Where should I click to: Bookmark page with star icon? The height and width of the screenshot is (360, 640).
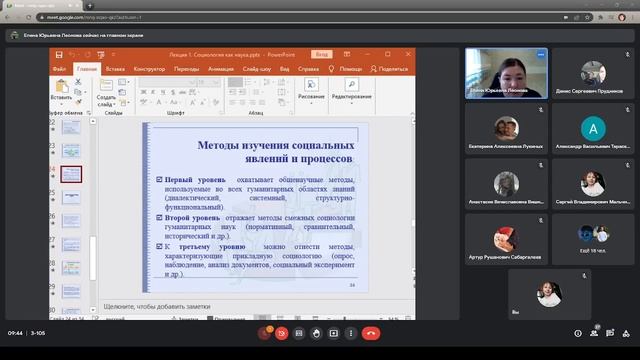[587, 18]
